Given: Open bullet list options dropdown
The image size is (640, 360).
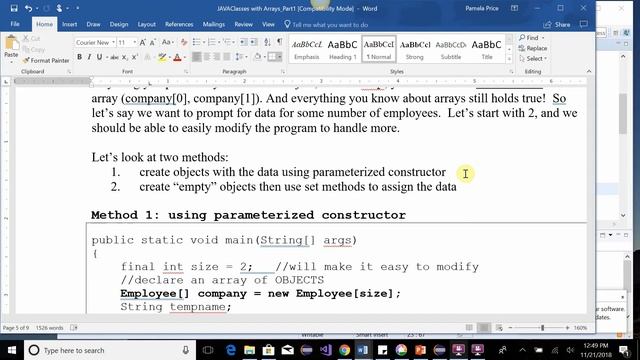Looking at the screenshot, I should (x=204, y=42).
